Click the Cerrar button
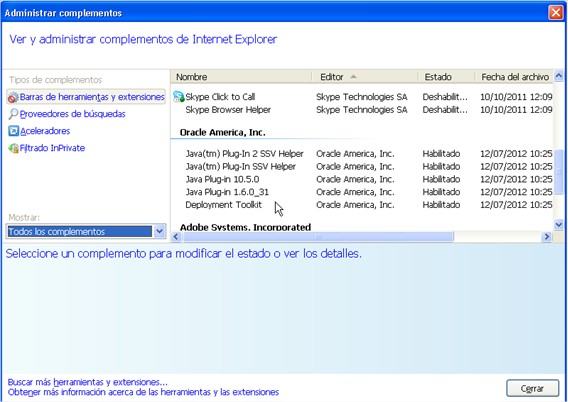The width and height of the screenshot is (568, 402). pyautogui.click(x=532, y=389)
